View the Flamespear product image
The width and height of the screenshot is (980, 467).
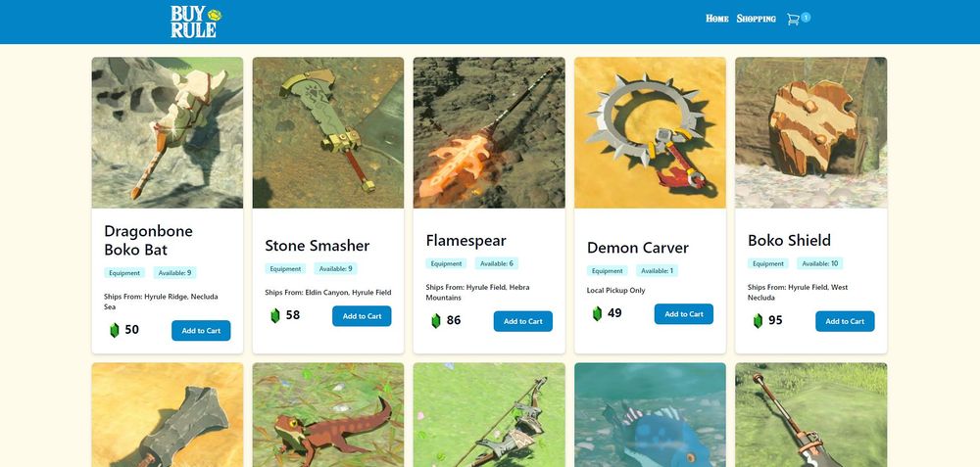click(x=489, y=133)
